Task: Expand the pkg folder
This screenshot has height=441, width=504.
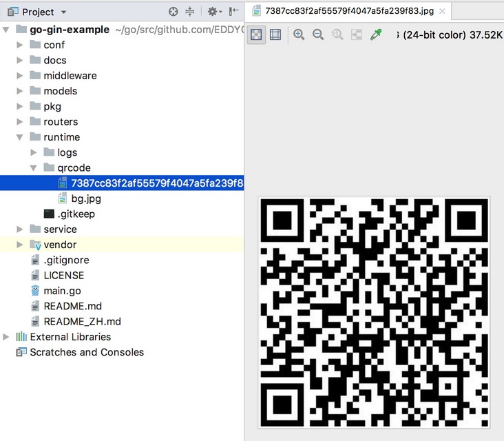Action: point(19,107)
